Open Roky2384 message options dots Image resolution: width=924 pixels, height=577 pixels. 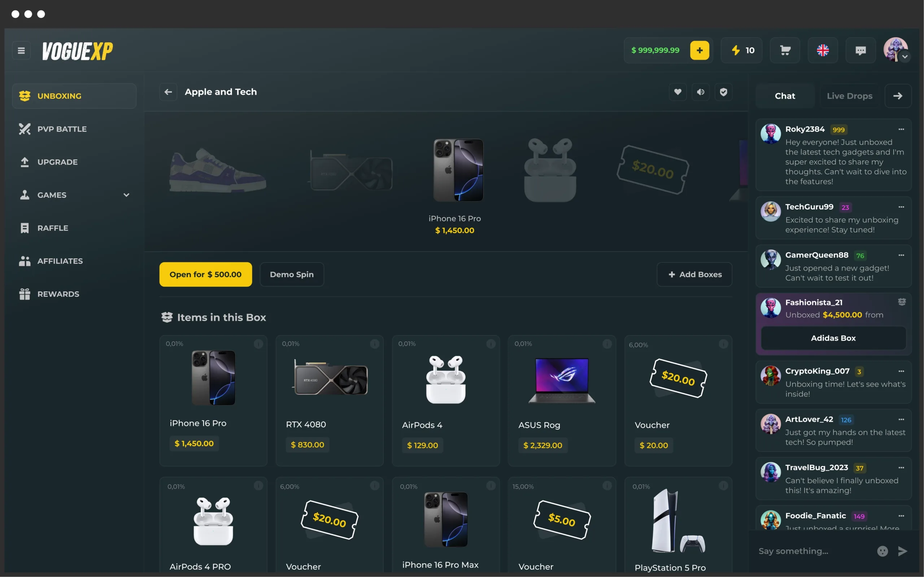[901, 129]
